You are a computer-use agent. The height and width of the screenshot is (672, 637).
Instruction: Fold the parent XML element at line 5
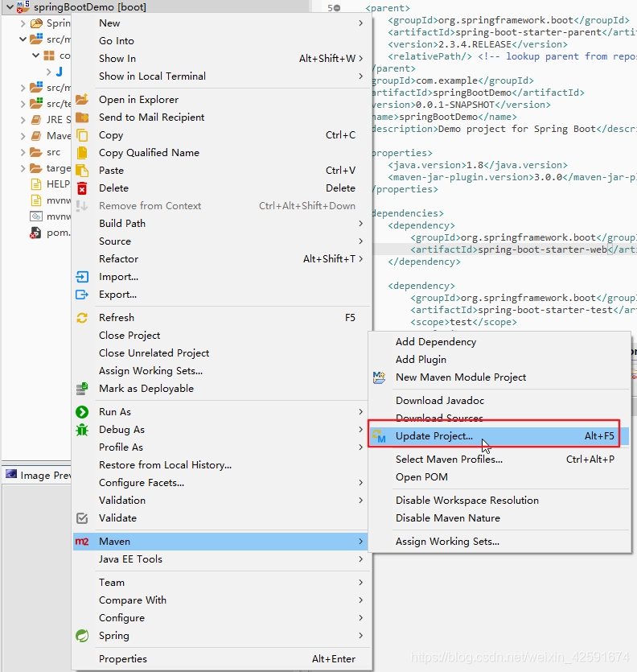click(337, 8)
